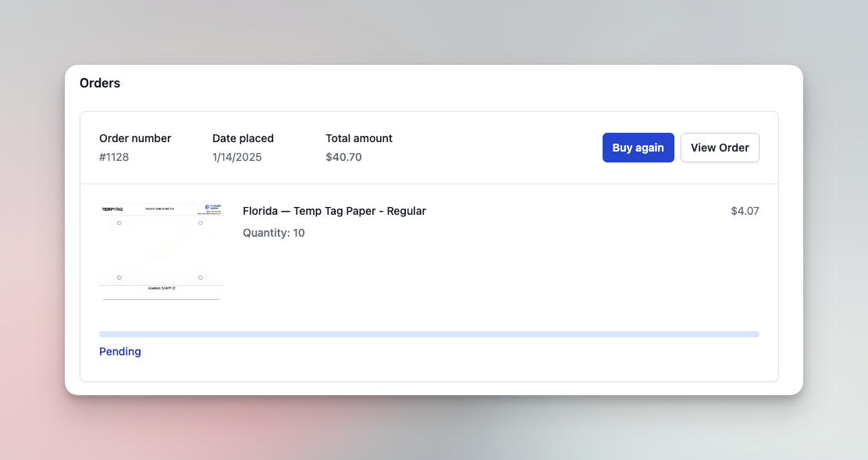Click the website URL printed on the tag image
The width and height of the screenshot is (868, 460).
click(x=159, y=208)
